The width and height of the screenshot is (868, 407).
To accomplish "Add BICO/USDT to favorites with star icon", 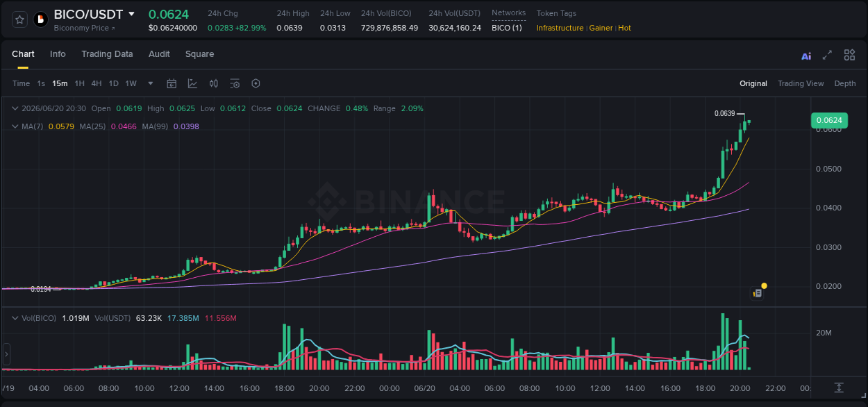I will point(19,19).
